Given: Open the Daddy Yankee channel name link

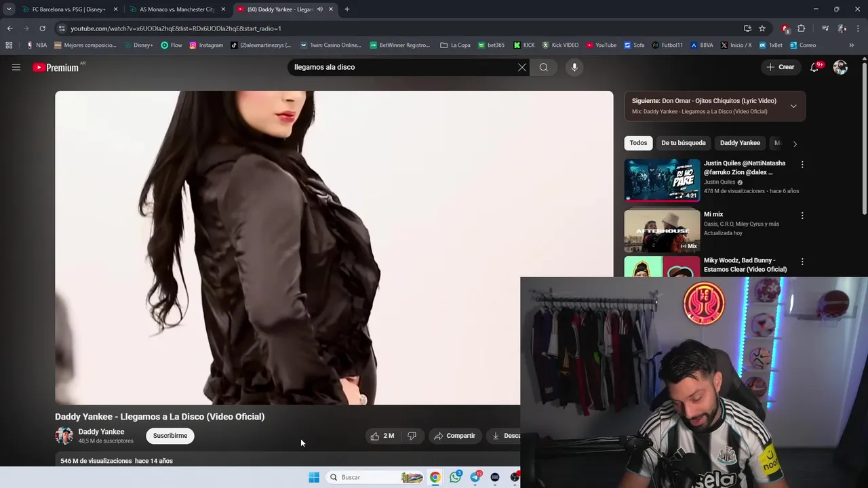Looking at the screenshot, I should [x=101, y=432].
